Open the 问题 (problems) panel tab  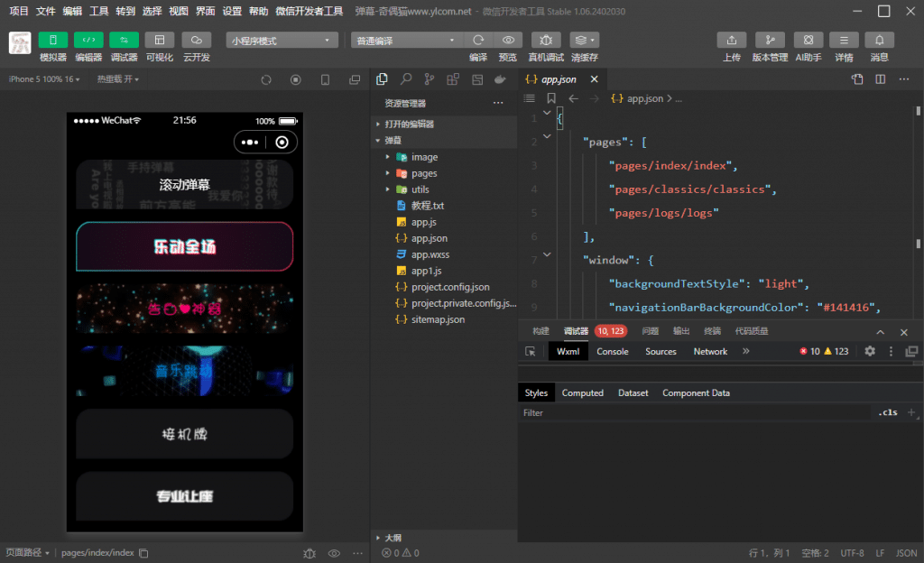[650, 331]
